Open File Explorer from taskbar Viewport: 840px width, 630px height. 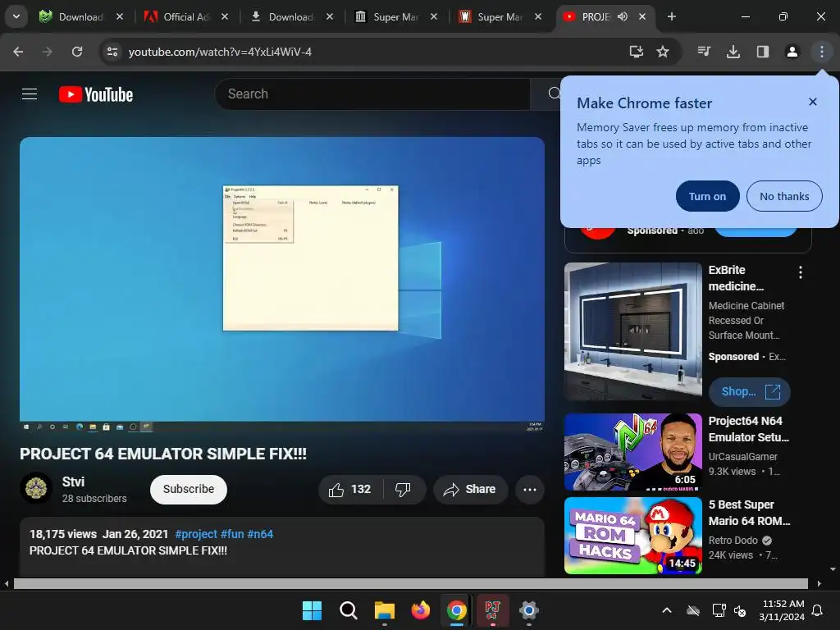point(385,610)
